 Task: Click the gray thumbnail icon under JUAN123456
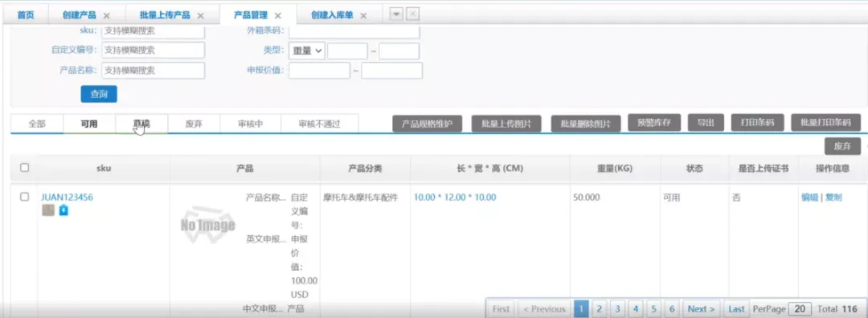(x=48, y=210)
